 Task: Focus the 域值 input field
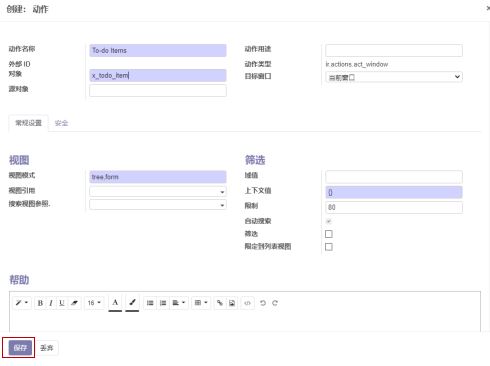pos(394,177)
